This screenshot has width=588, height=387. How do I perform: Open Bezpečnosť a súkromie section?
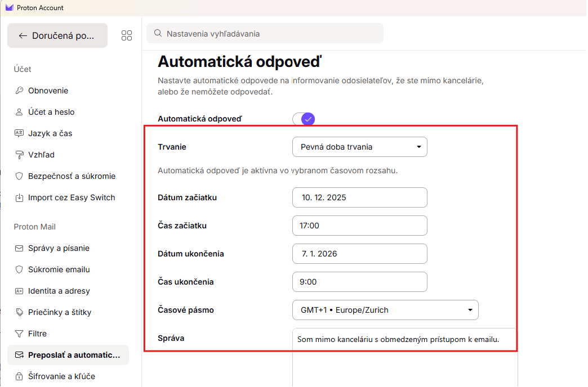click(19, 176)
